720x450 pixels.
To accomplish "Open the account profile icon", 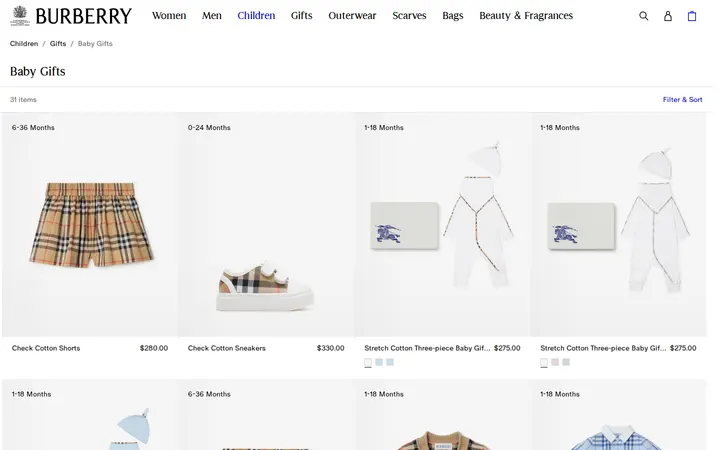I will [x=668, y=16].
